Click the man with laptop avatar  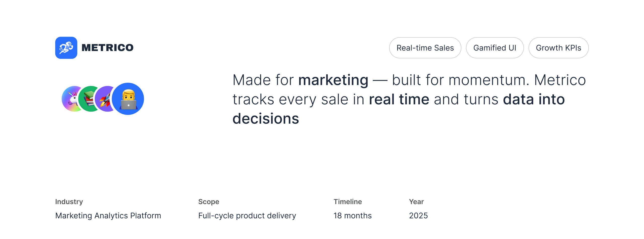(128, 99)
